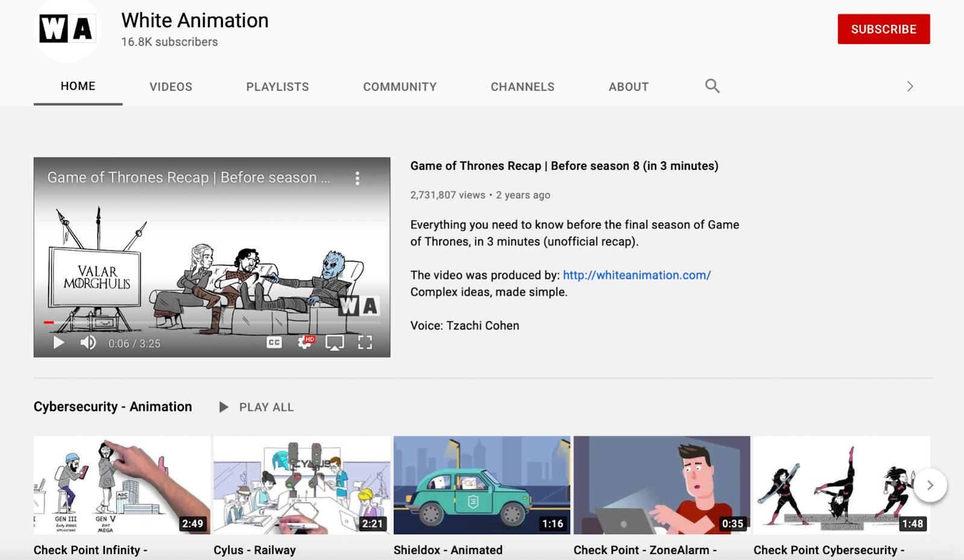Click the Check Point Cybersecurity video title
964x560 pixels.
pyautogui.click(x=829, y=550)
